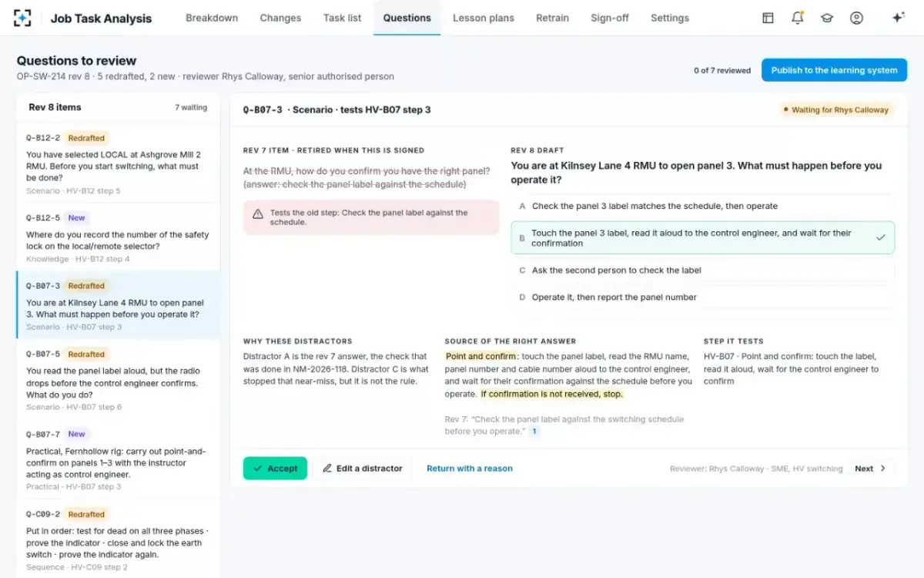
Task: Click the warning triangle in old step note
Action: click(257, 213)
